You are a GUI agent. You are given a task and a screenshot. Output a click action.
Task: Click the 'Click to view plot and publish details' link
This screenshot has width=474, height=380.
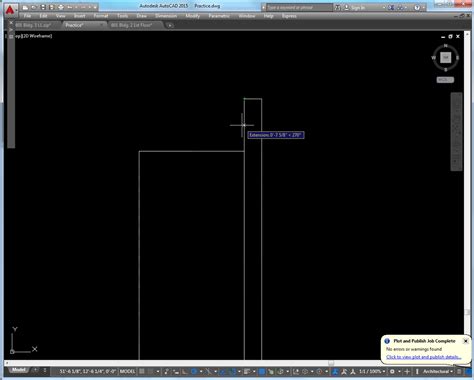423,357
